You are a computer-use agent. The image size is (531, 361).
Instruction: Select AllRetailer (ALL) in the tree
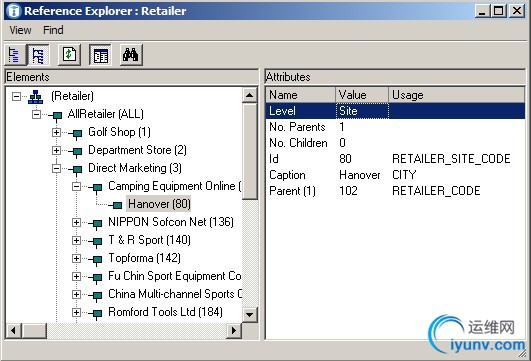point(105,114)
